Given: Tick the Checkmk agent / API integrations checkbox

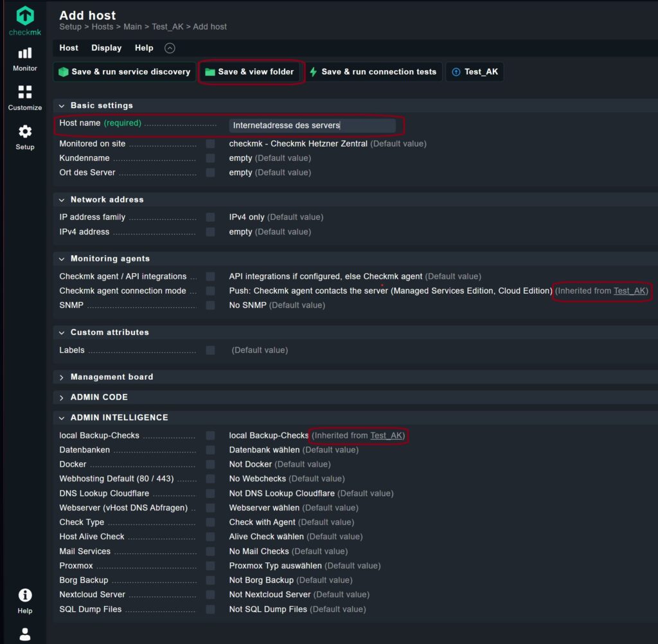Looking at the screenshot, I should 210,276.
